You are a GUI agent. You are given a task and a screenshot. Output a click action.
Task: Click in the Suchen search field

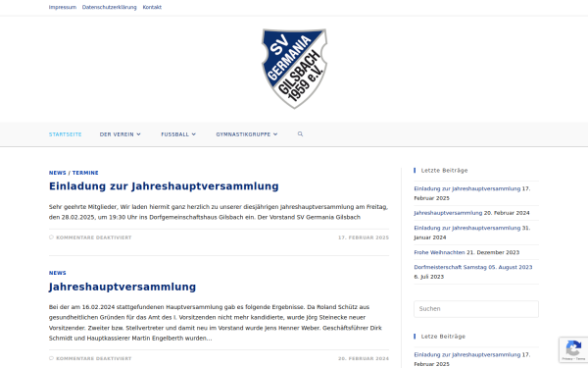[476, 309]
